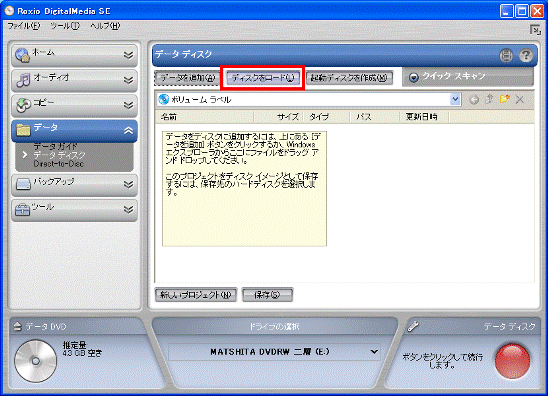Image resolution: width=548 pixels, height=396 pixels.
Task: Sort by the タイプ column header
Action: (x=326, y=117)
